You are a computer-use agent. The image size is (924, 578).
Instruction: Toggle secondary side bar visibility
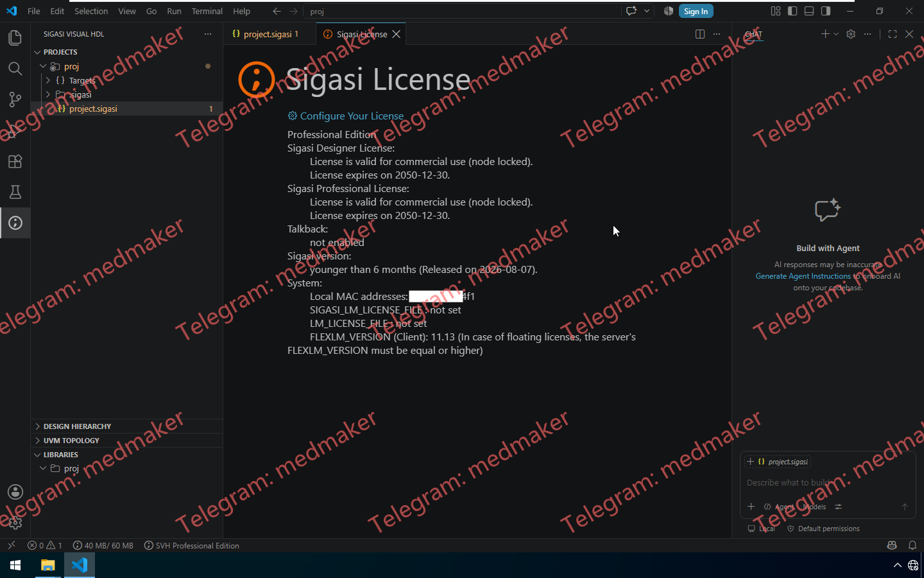click(826, 11)
